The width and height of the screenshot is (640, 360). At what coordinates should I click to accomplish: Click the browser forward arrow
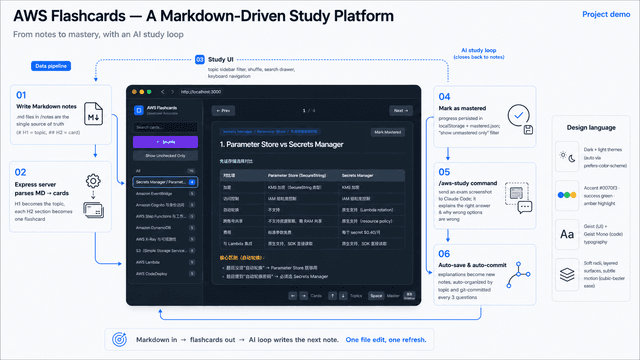pos(172,92)
